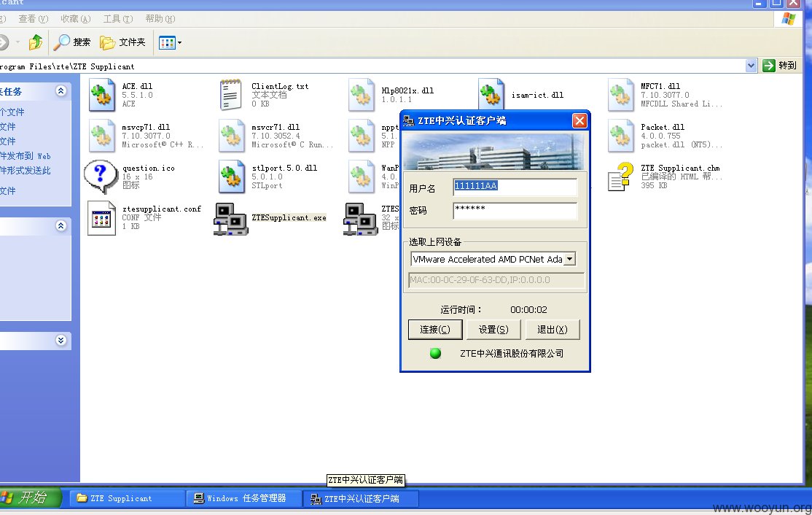Click the ZTE中兴通讯股份有限公司 label
This screenshot has height=515, width=812.
coord(512,353)
